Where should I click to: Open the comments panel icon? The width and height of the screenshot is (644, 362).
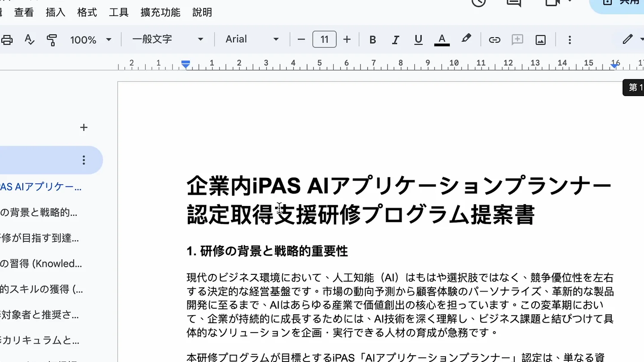coord(513,3)
